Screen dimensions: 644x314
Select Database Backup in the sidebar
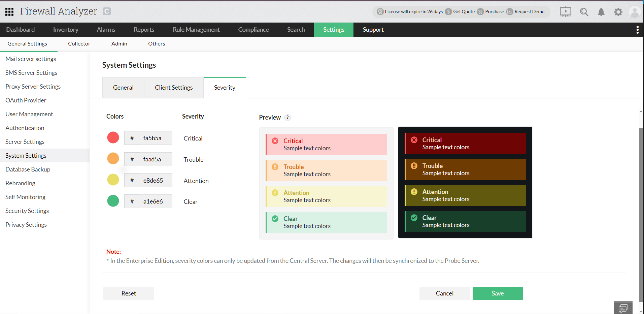point(28,169)
